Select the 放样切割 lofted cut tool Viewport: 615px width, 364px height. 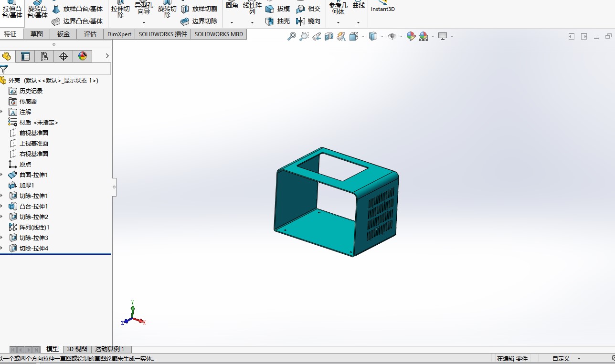coord(199,9)
